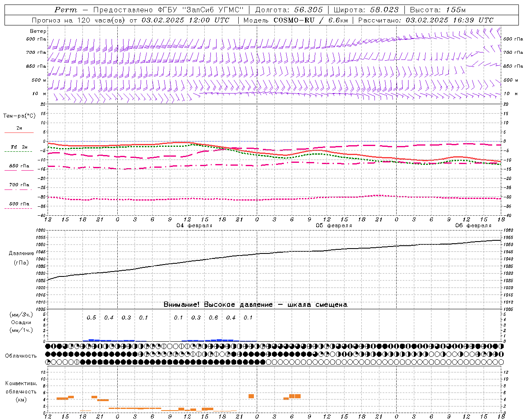Select the provider text "ЗапСиб УГМС"
The width and height of the screenshot is (525, 420).
(212, 10)
